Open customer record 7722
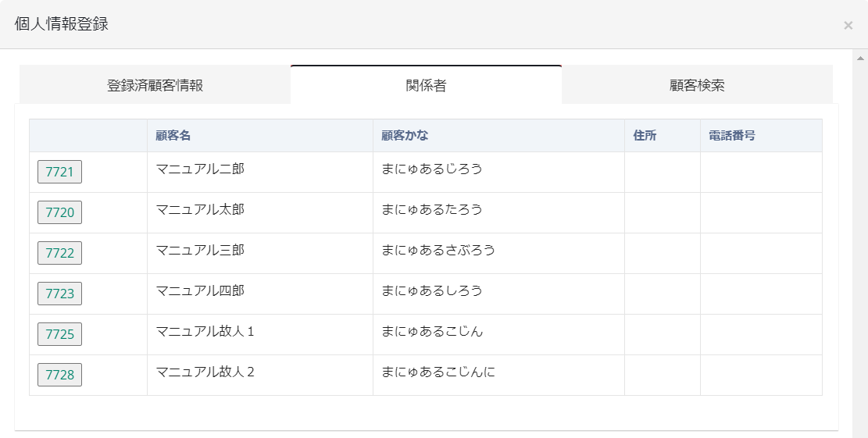This screenshot has height=438, width=868. pos(59,253)
